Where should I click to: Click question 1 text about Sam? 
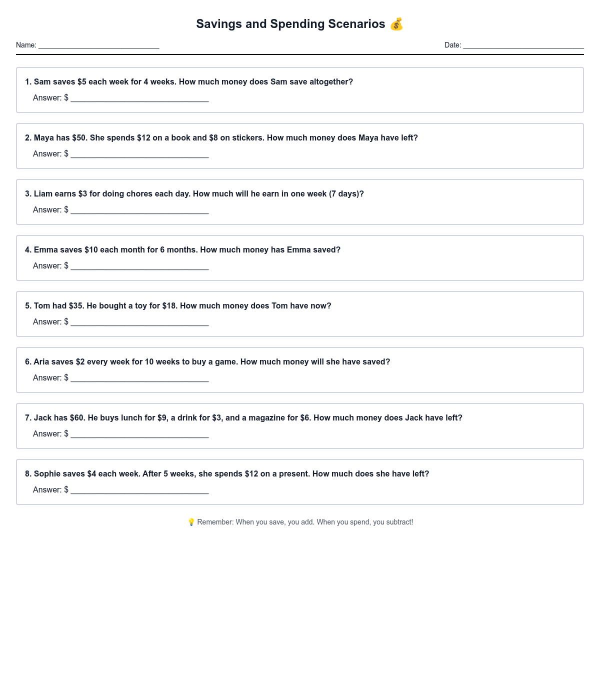pos(189,81)
